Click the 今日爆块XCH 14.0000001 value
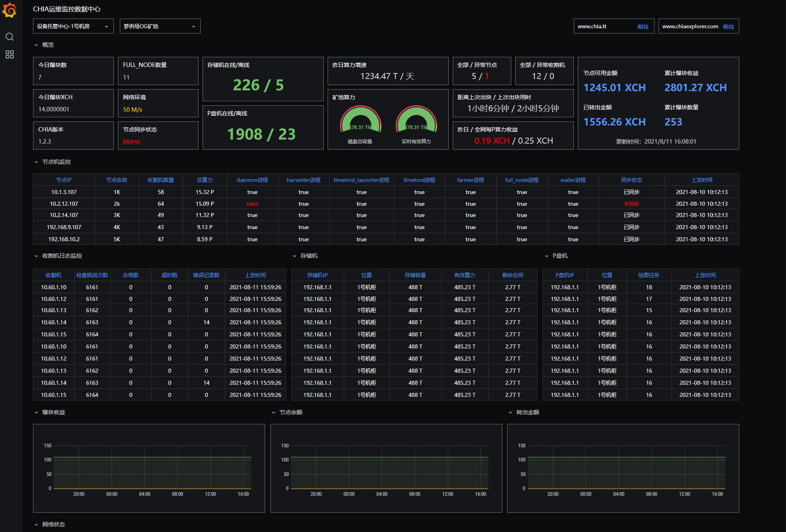Viewport: 786px width, 532px height. pos(54,109)
